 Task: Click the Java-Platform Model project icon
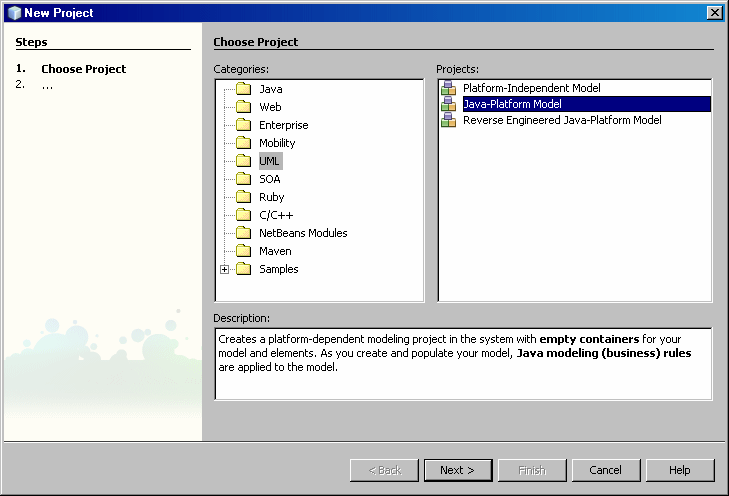click(448, 104)
